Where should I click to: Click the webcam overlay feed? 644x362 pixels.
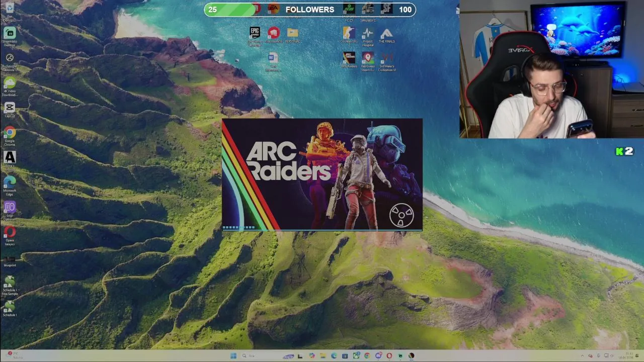click(551, 69)
